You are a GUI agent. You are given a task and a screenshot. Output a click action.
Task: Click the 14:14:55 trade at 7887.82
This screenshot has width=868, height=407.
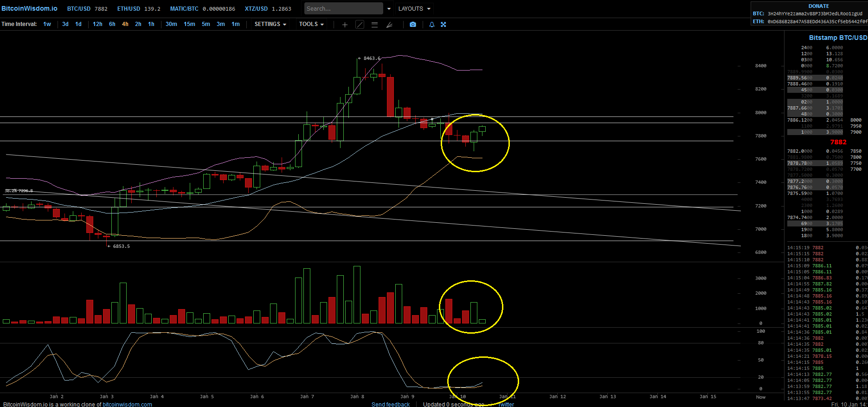(x=828, y=284)
